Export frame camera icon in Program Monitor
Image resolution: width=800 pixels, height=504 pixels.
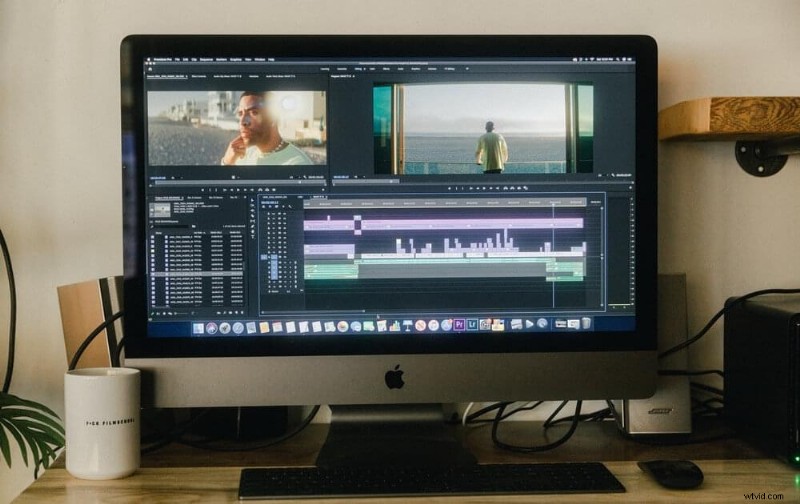[x=519, y=188]
